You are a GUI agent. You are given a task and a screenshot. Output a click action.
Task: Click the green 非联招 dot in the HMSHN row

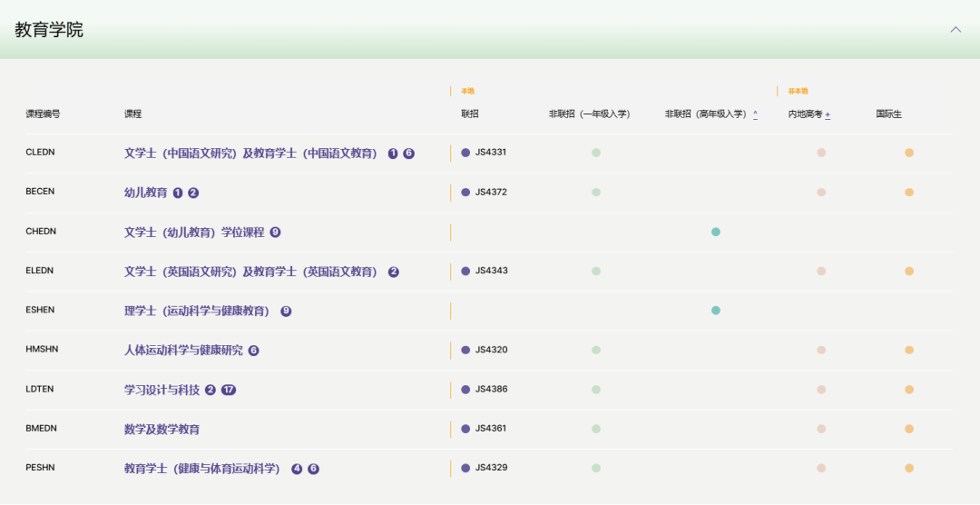(596, 350)
